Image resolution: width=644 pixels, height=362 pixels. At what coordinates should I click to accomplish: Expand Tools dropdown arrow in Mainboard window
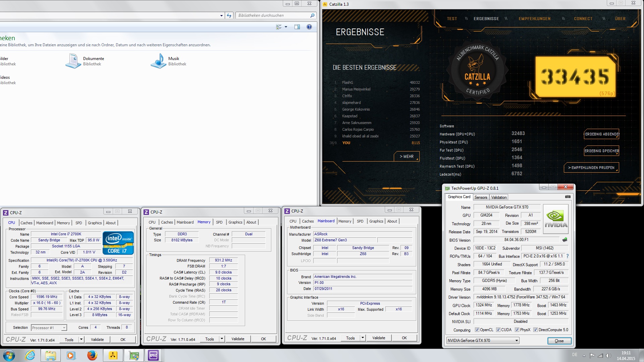(363, 338)
